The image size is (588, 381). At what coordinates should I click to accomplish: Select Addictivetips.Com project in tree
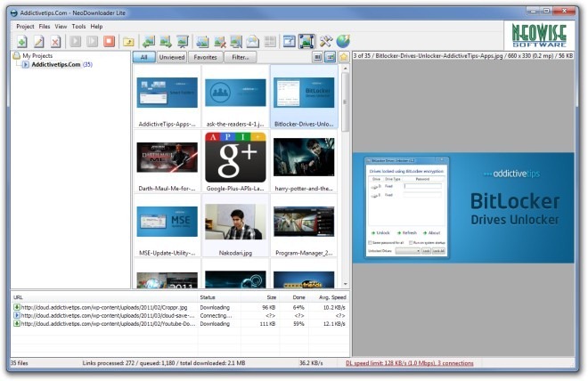56,64
